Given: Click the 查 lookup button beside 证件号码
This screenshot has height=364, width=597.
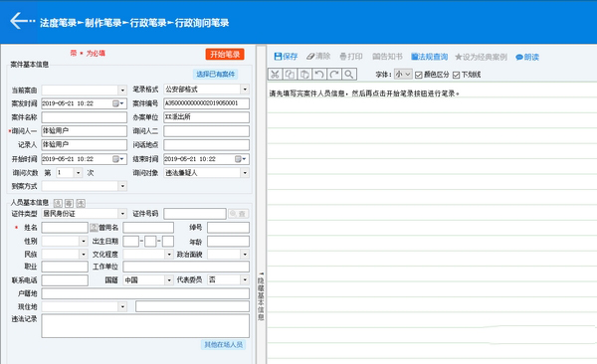Looking at the screenshot, I should pos(239,214).
